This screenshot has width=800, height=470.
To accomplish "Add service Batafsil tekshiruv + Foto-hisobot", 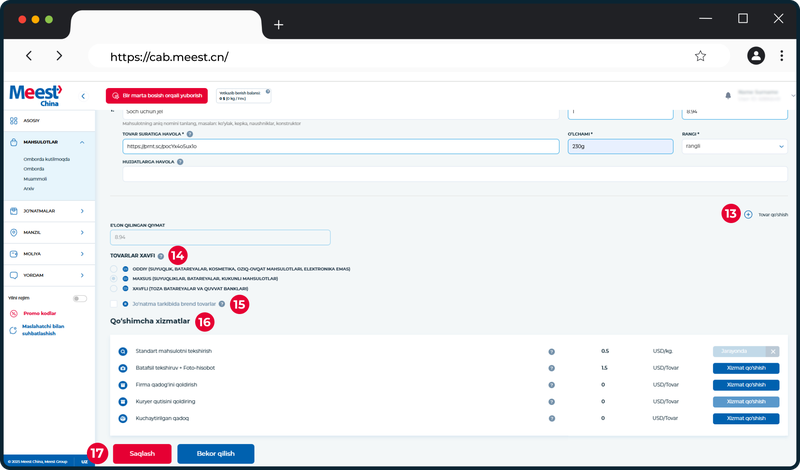I will pos(746,368).
